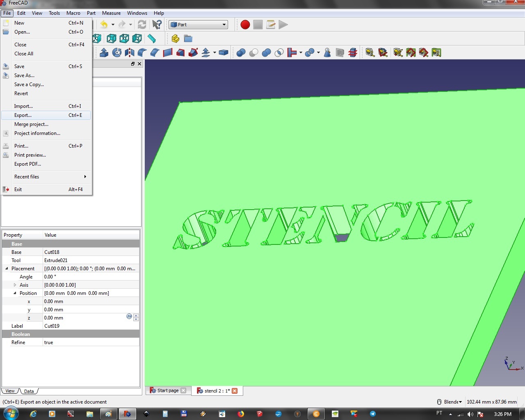Collapse the Placement property row
The height and width of the screenshot is (420, 525).
coord(7,269)
